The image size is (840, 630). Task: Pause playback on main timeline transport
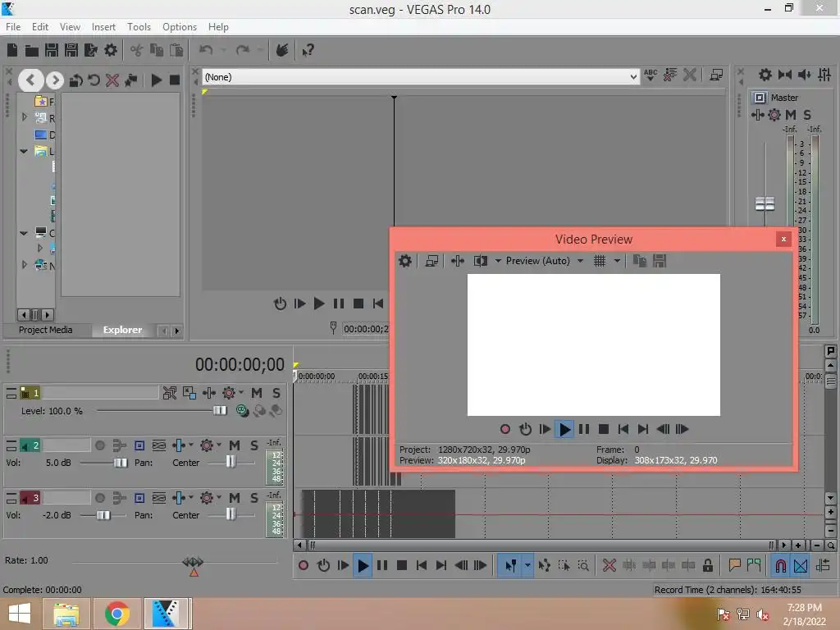coord(382,565)
